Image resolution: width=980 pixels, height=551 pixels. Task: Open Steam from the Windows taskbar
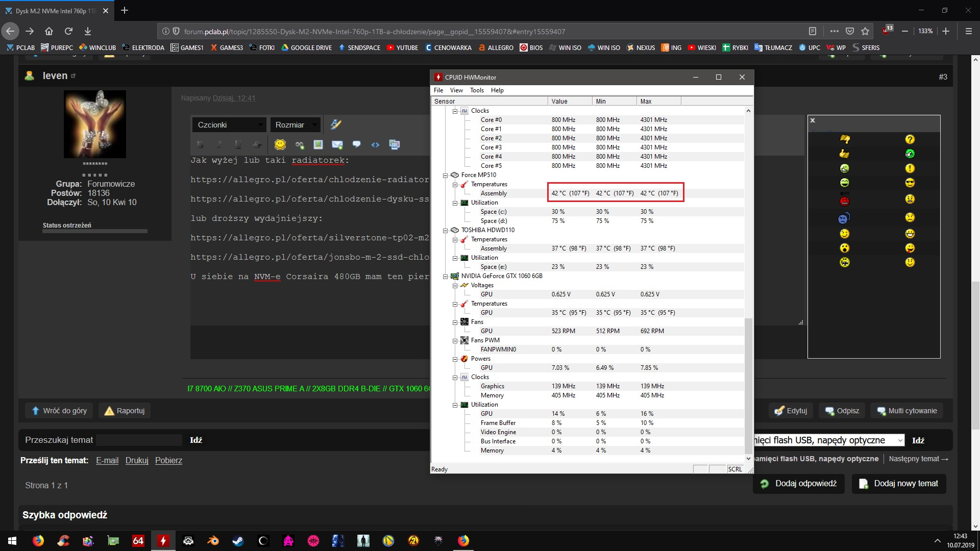pyautogui.click(x=238, y=540)
